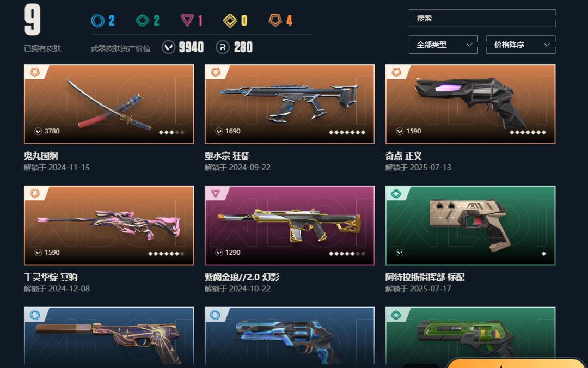Viewport: 588px width, 368px height.
Task: Click the green Deluxe tier icon
Action: (143, 20)
